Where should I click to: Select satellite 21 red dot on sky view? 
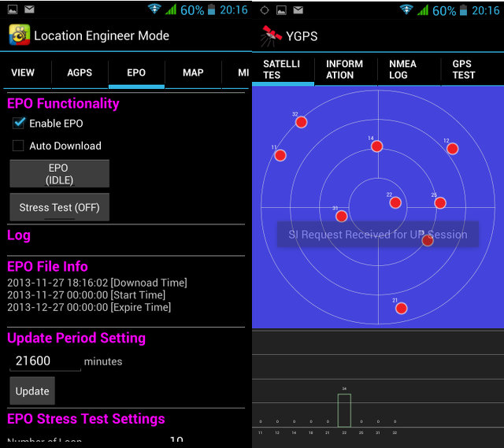point(401,308)
